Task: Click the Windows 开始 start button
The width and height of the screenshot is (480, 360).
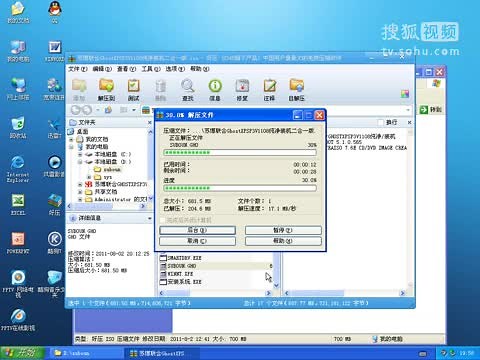Action: tap(22, 353)
